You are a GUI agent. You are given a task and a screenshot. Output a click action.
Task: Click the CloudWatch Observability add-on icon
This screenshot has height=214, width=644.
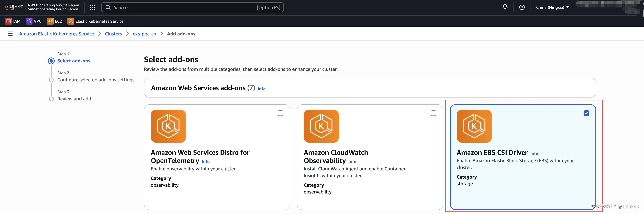point(321,126)
